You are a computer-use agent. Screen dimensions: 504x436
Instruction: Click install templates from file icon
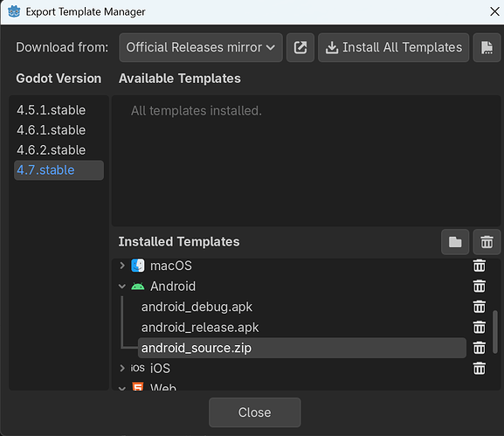(x=487, y=47)
